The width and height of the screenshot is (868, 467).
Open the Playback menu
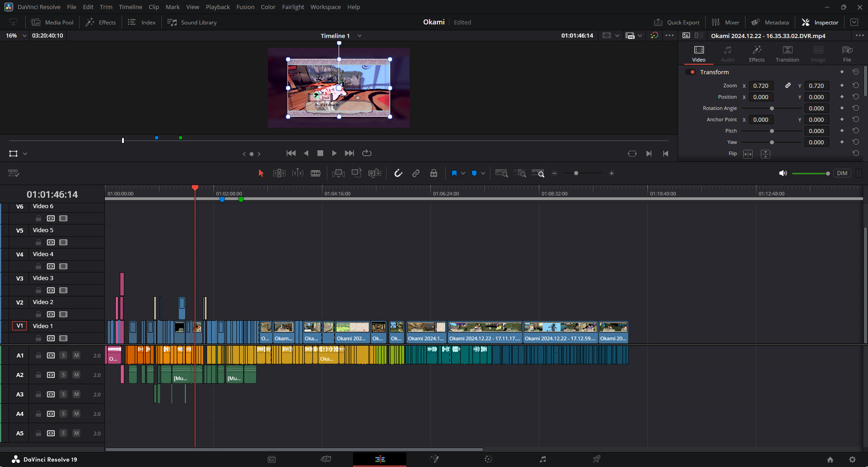click(217, 7)
